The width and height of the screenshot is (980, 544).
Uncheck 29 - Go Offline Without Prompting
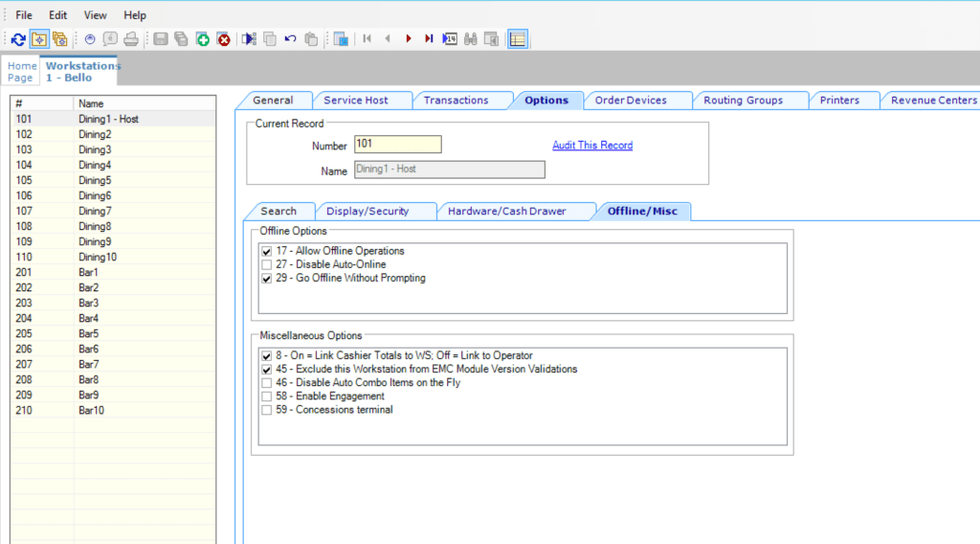coord(267,279)
